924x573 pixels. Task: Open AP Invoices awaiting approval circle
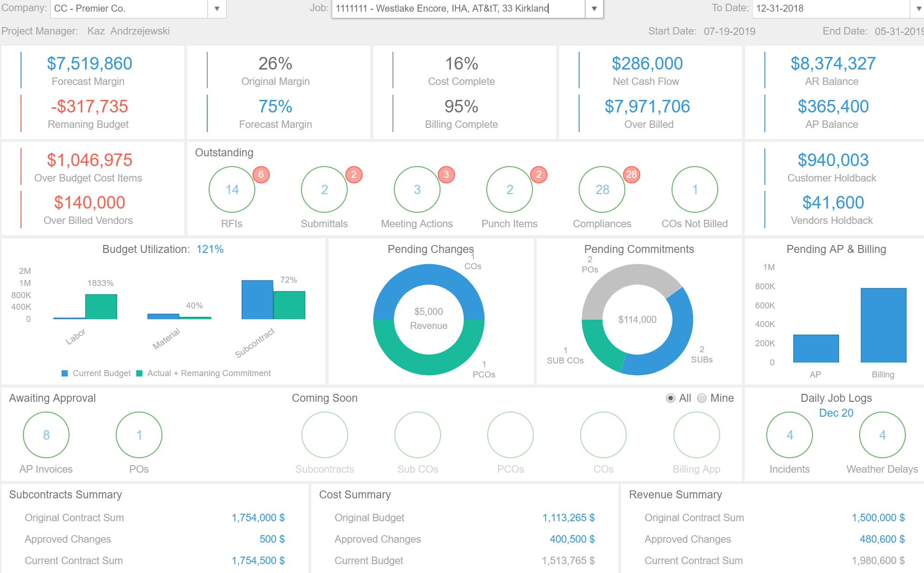[46, 435]
